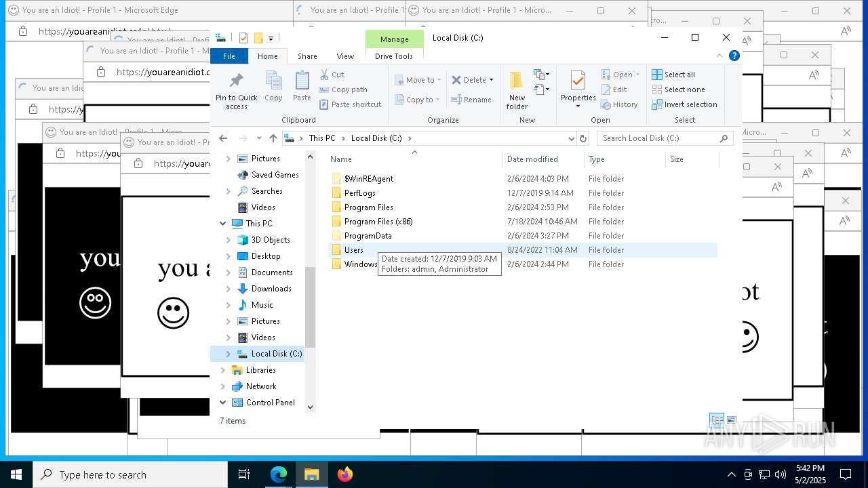
Task: Pin folder to Quick access
Action: (x=236, y=90)
